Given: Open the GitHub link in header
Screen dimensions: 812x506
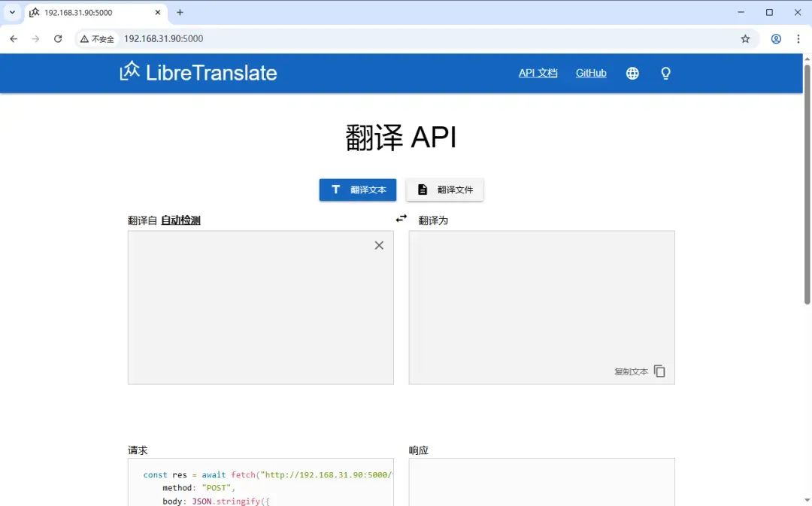Looking at the screenshot, I should (591, 73).
